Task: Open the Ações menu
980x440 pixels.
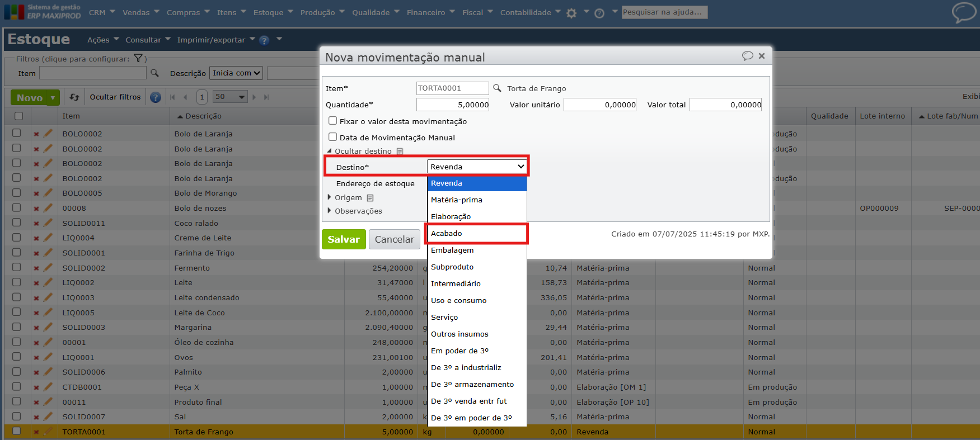Action: click(104, 40)
